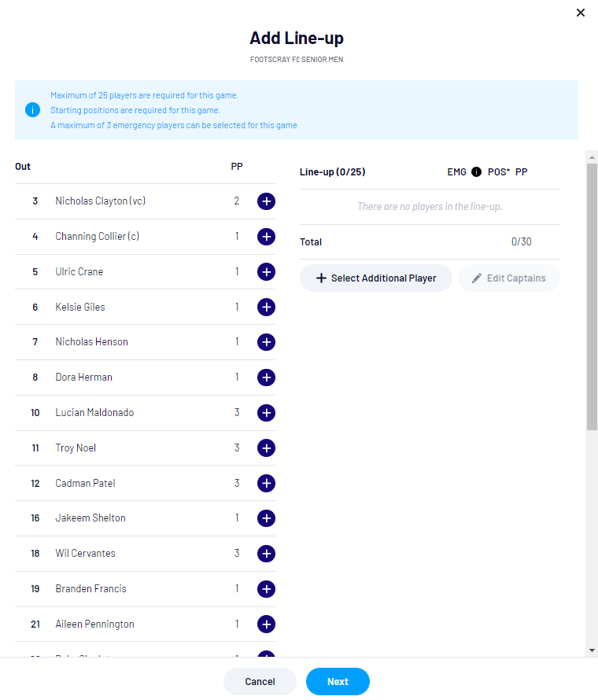Click plus icon beside Ulric Crane

point(266,272)
